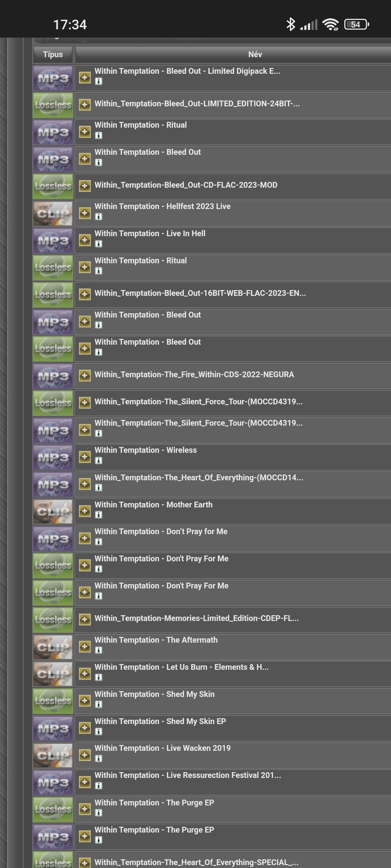
Task: Open Within Temptation - Hellfest 2023 Live link
Action: [162, 206]
